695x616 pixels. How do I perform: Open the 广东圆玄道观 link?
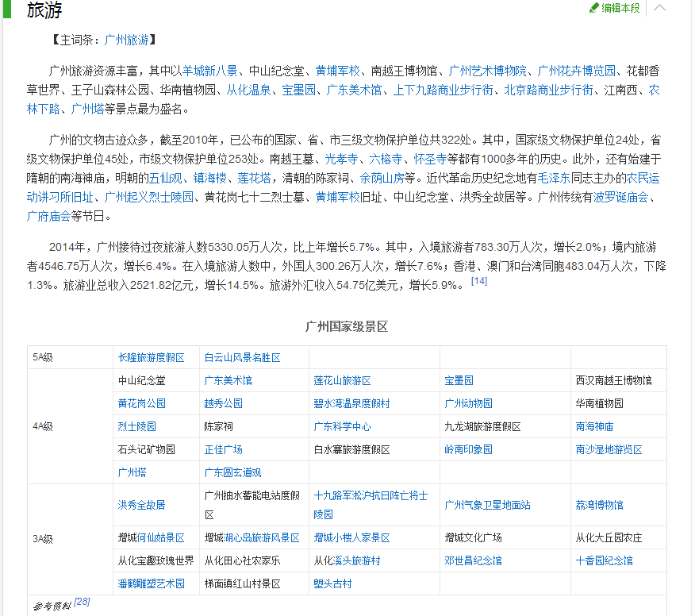point(232,473)
